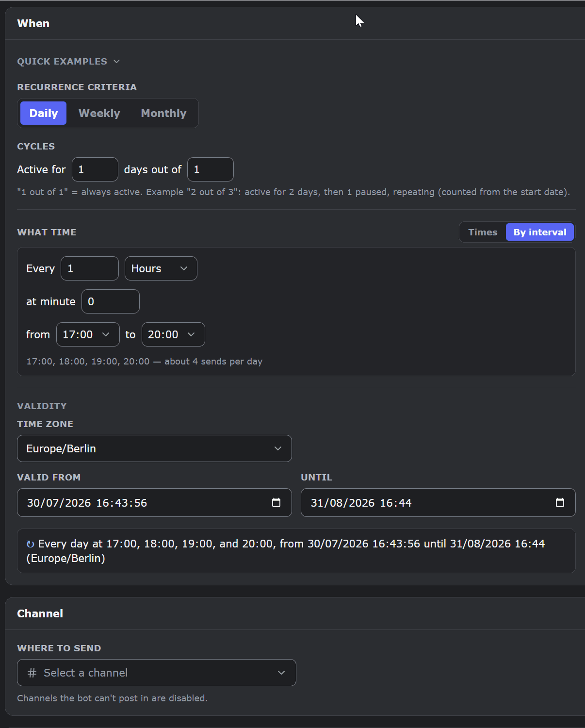Screen dimensions: 585x728
Task: Click the 'RECURRENCE CRITERIA' label
Action: [x=77, y=87]
